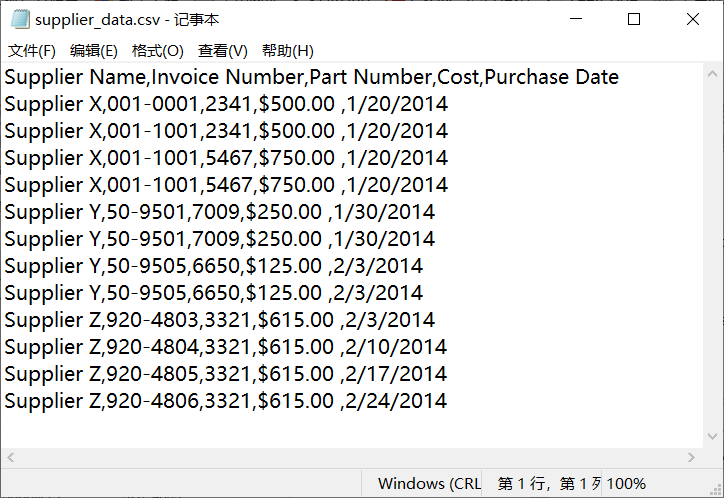This screenshot has height=498, width=724.
Task: Click the date 2/17/2014
Action: tap(396, 374)
